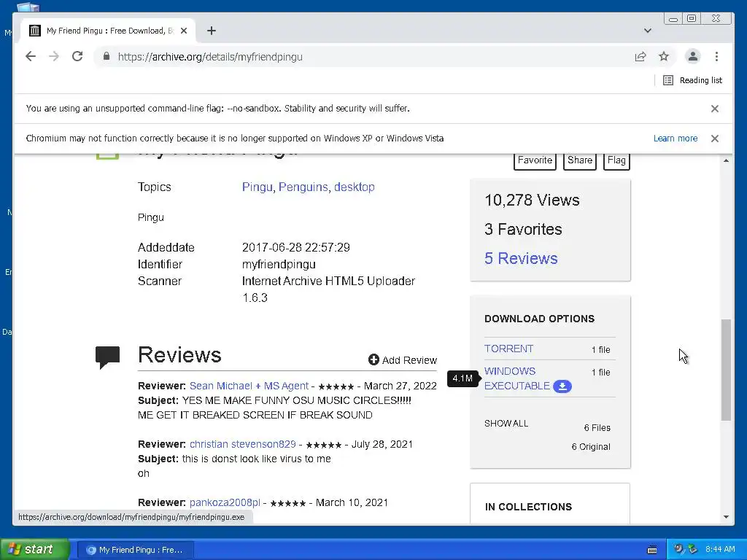Click the 6 Files count text
Image resolution: width=747 pixels, height=560 pixels.
click(597, 427)
